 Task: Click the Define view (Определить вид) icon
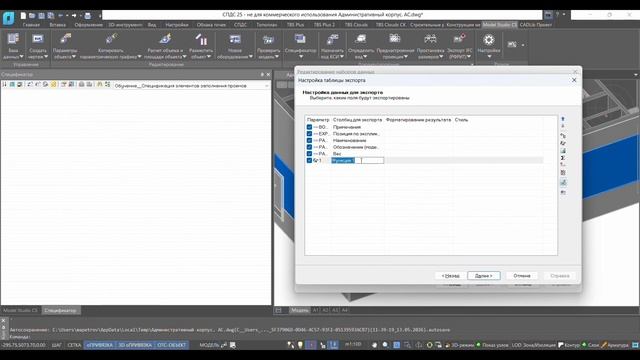point(361,39)
